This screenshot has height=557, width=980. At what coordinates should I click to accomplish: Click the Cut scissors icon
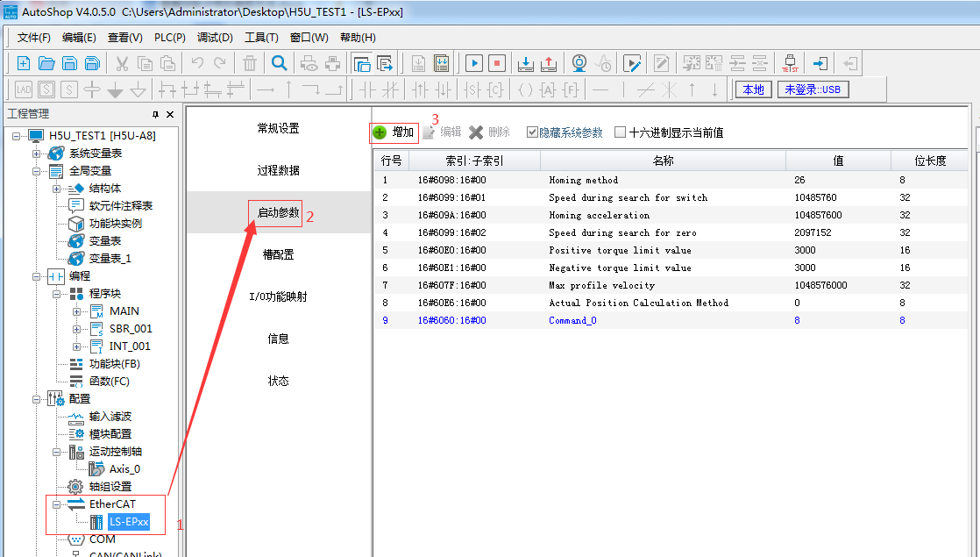click(122, 63)
